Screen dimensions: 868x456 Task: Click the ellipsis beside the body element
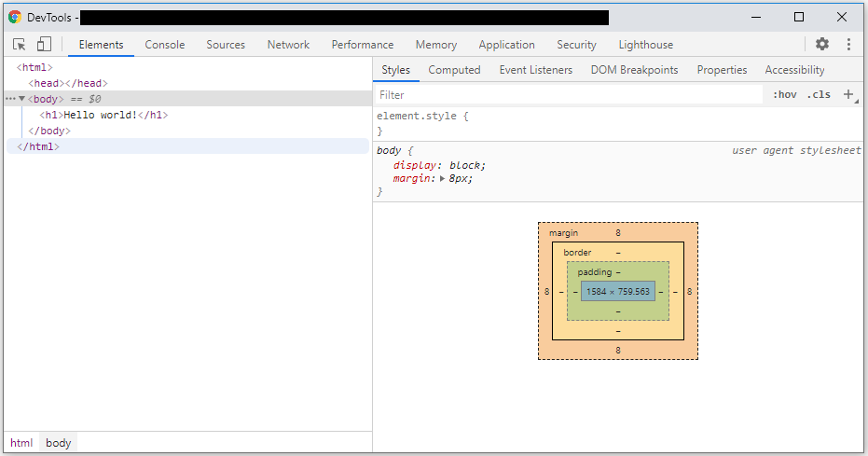point(10,99)
